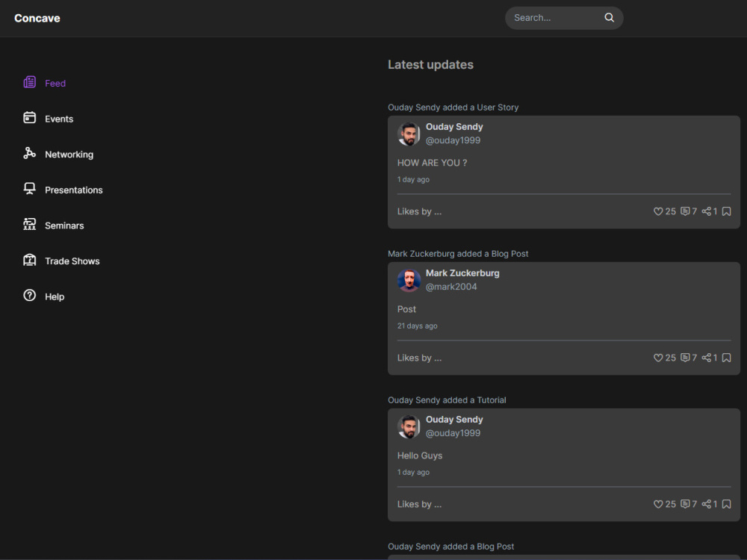Click the Trade Shows booth icon

30,260
